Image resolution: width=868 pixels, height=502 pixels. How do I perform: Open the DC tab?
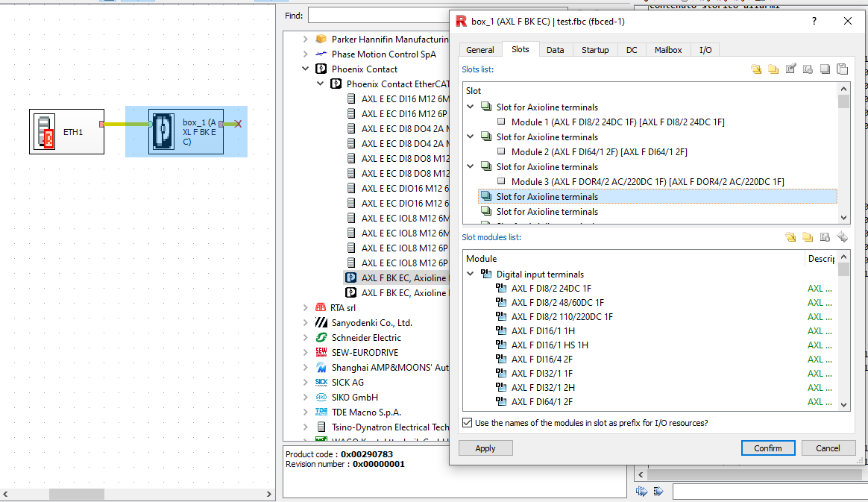tap(632, 50)
